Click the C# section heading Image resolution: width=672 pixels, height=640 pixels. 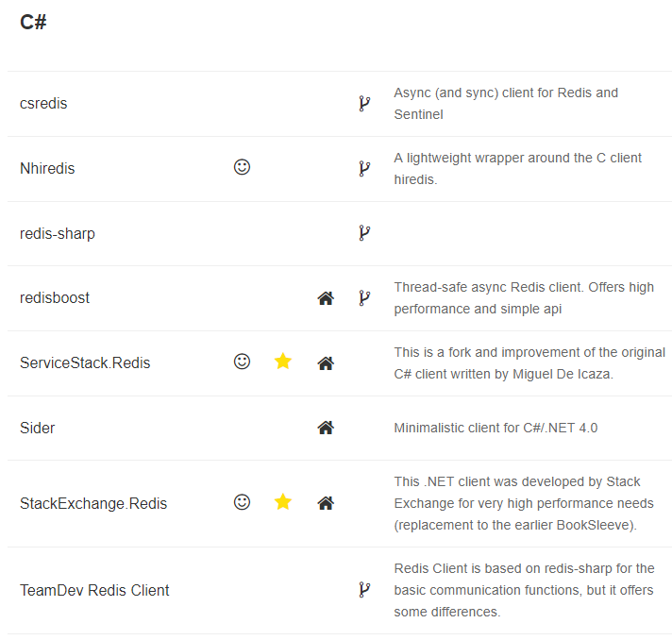[x=33, y=23]
